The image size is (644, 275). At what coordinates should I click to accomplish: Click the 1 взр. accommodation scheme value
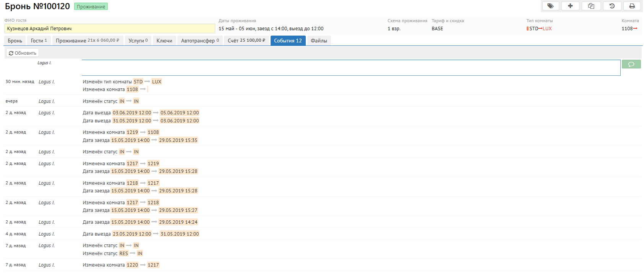coord(394,29)
